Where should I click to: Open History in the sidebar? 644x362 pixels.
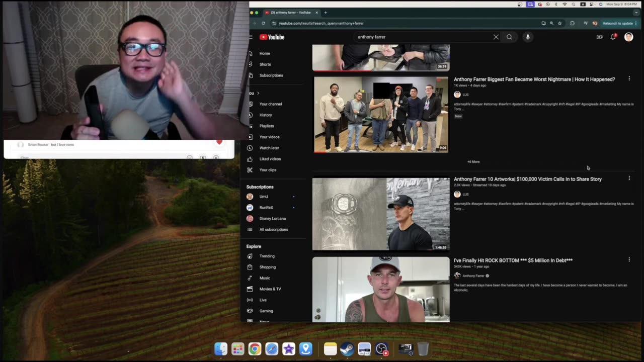(266, 115)
